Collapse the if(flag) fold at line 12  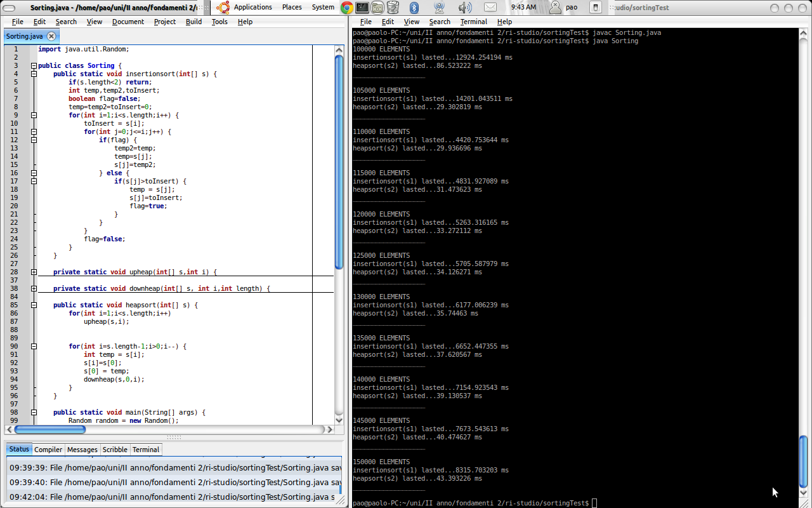point(34,140)
